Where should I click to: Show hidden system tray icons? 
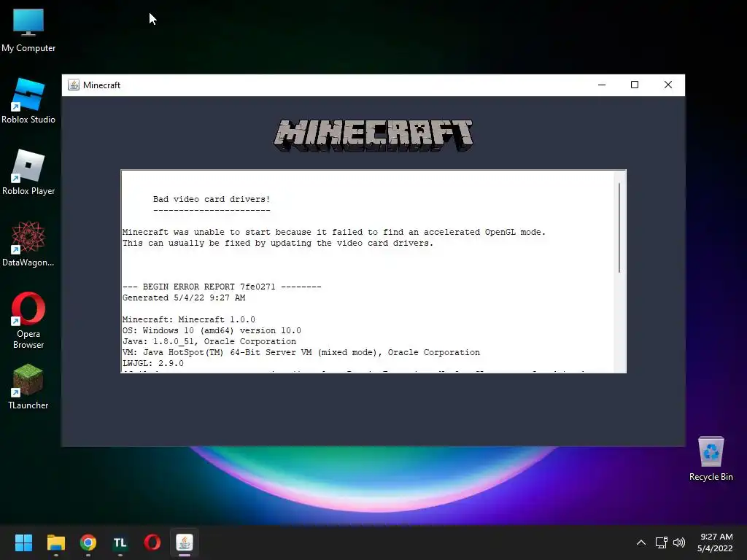click(641, 542)
